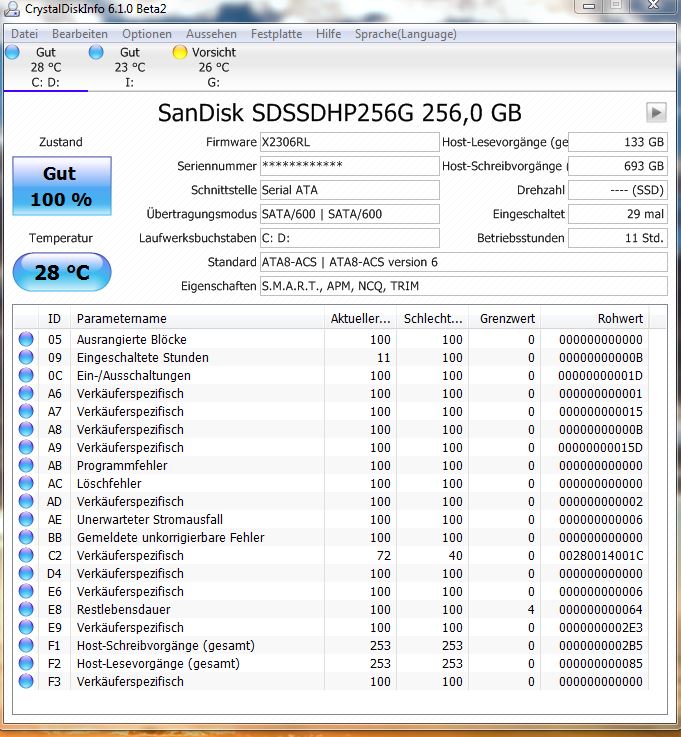Select the Löschfehler parameter name
Screen dimensions: 681x737
109,484
